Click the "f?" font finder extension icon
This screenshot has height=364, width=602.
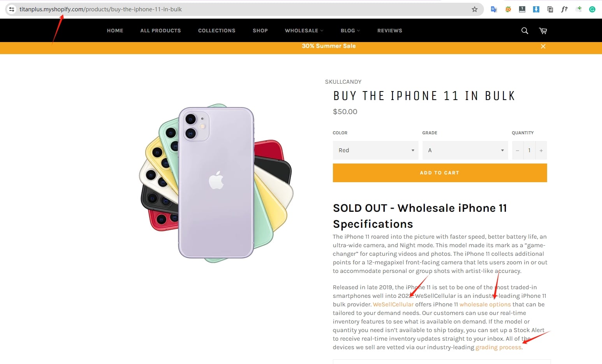tap(564, 9)
